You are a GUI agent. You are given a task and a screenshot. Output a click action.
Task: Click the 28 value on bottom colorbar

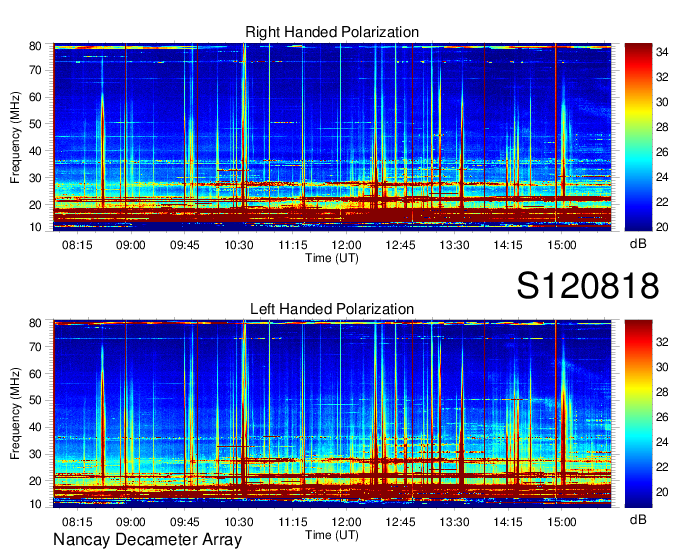(662, 392)
